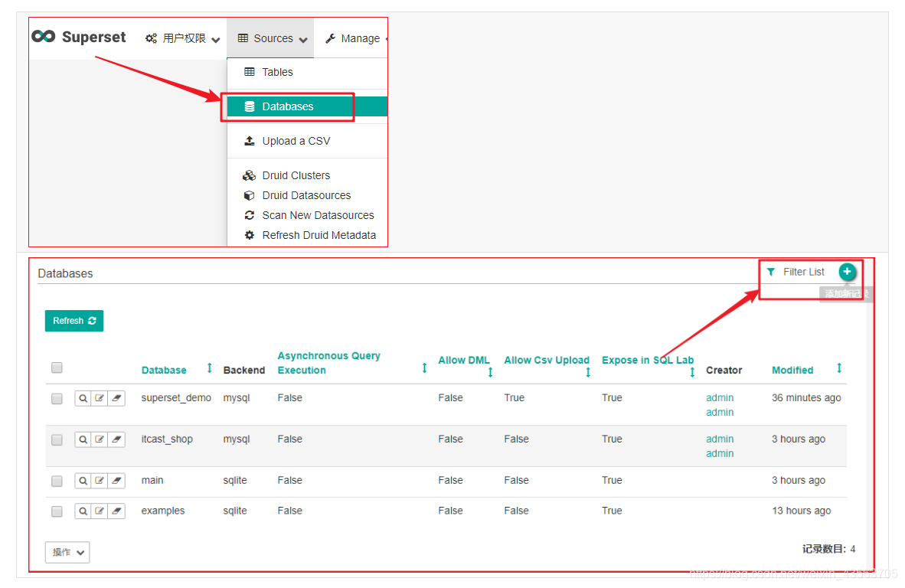This screenshot has width=905, height=588.
Task: Select Databases in the Sources menu
Action: tap(288, 106)
